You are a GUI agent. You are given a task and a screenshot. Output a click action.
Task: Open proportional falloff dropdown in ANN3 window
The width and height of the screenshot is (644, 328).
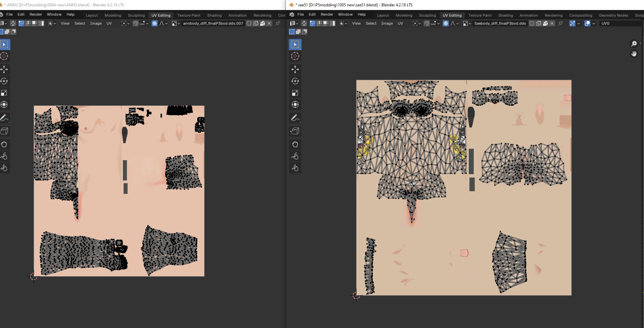[x=163, y=24]
